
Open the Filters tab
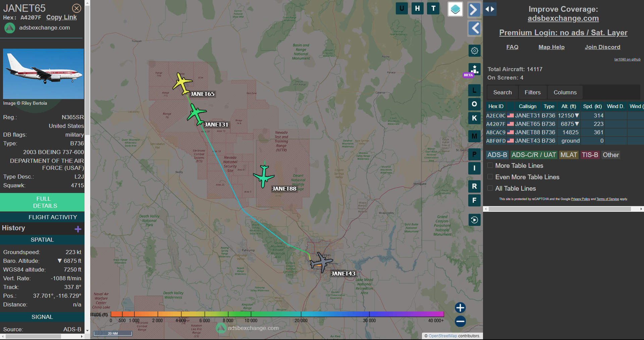pyautogui.click(x=533, y=92)
